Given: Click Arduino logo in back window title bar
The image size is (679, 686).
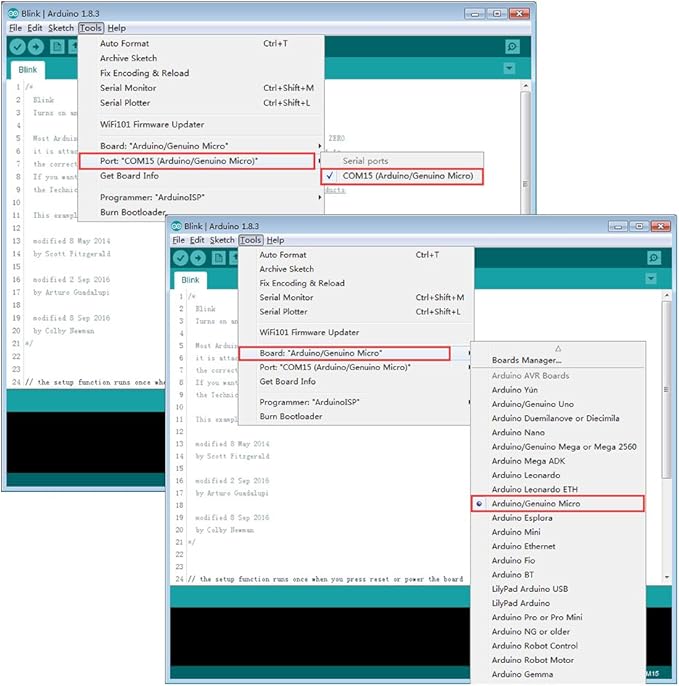Looking at the screenshot, I should click(x=13, y=13).
